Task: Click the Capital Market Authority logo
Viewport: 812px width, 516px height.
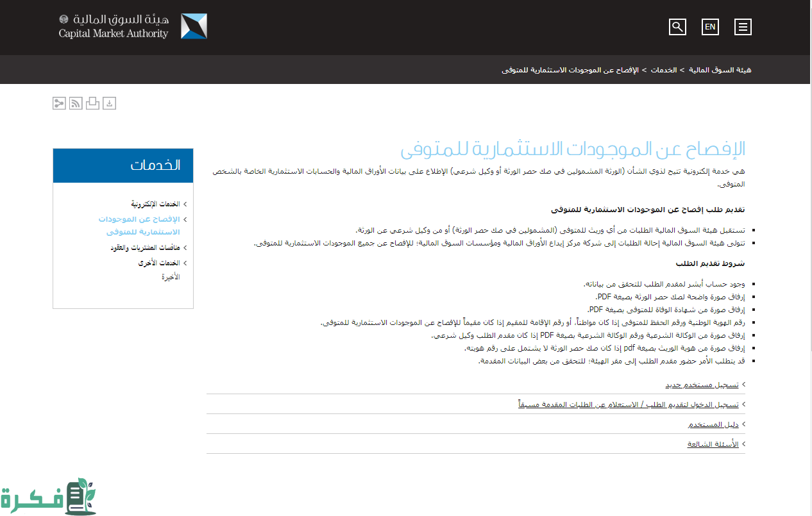Action: pyautogui.click(x=133, y=26)
